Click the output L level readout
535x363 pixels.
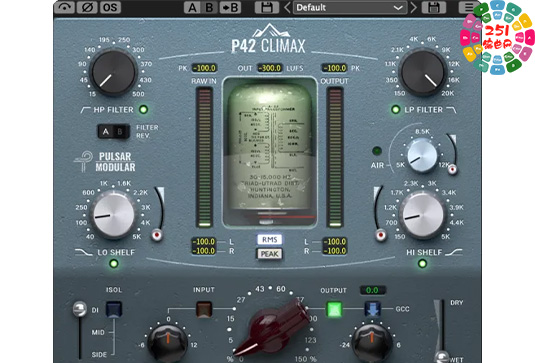coord(335,242)
